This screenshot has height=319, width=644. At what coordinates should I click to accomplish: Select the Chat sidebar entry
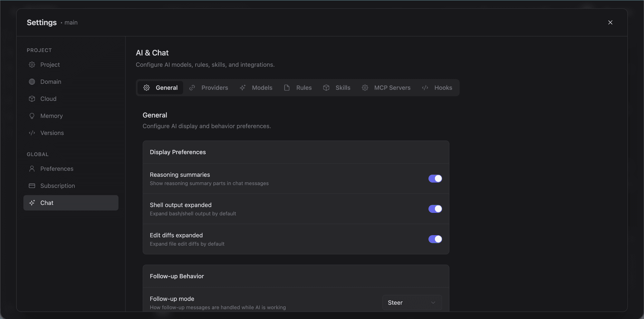tap(46, 203)
